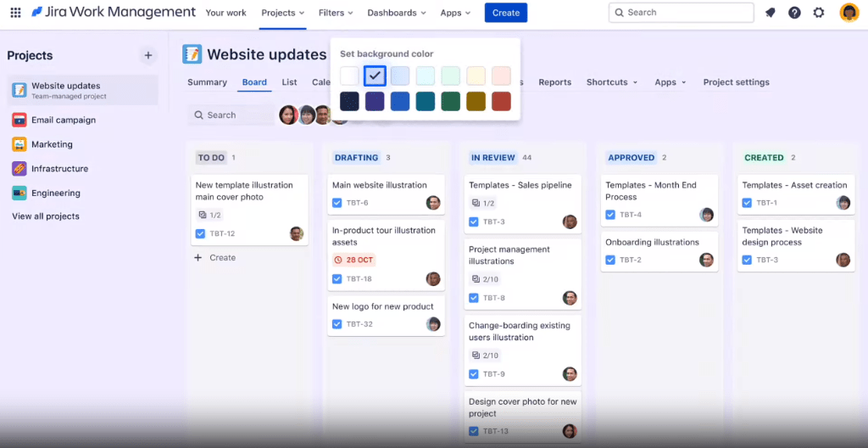The height and width of the screenshot is (448, 868).
Task: Select the white background color swatch
Action: 349,76
